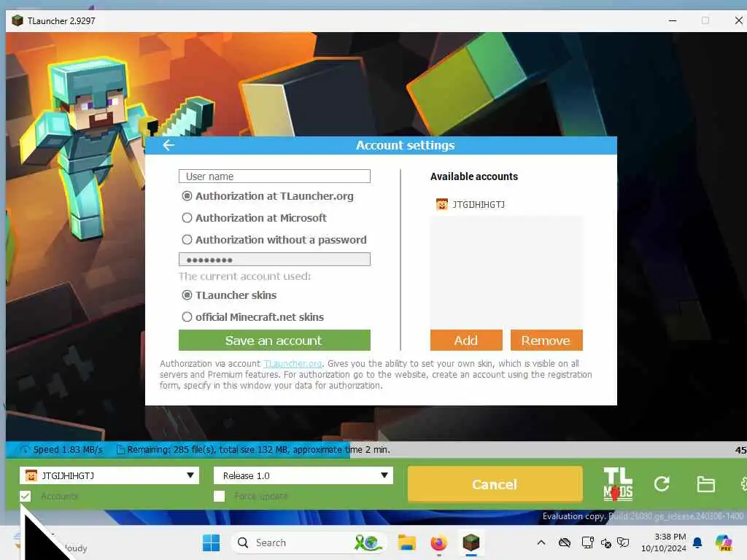Click the TLauncher cube icon in title bar
The height and width of the screenshot is (560, 747).
(18, 20)
